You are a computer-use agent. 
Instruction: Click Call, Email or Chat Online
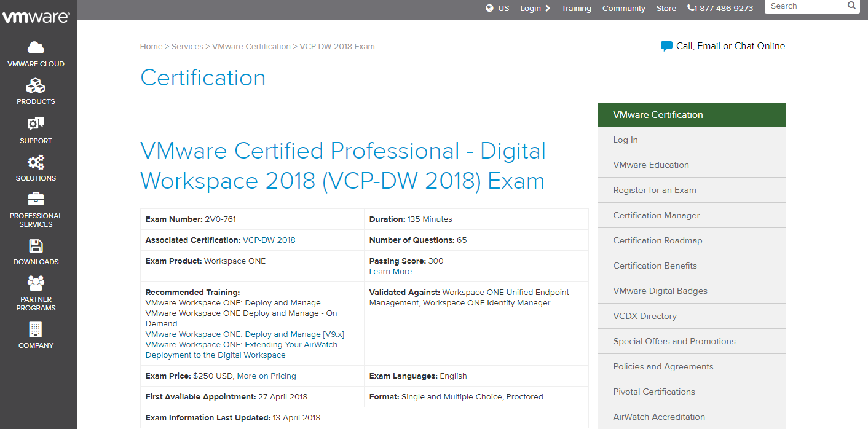point(730,46)
